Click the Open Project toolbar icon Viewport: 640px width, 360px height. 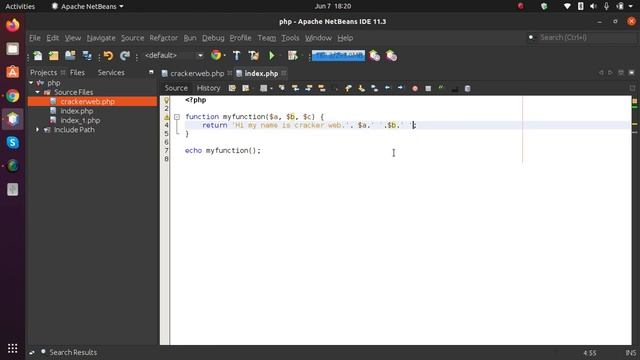(x=70, y=56)
